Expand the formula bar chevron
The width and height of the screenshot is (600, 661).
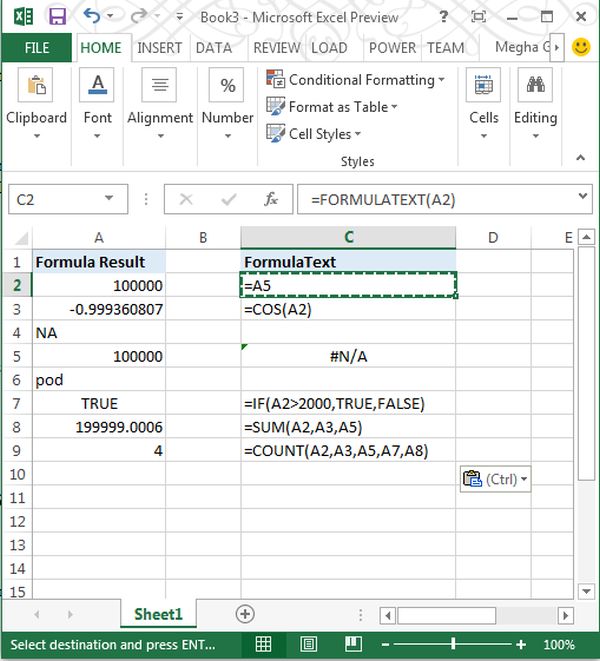pyautogui.click(x=583, y=196)
